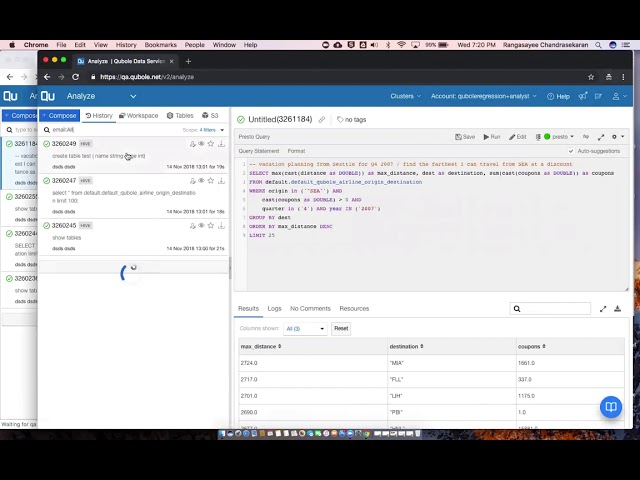Switch to the Results tab
The width and height of the screenshot is (640, 480).
point(249,309)
